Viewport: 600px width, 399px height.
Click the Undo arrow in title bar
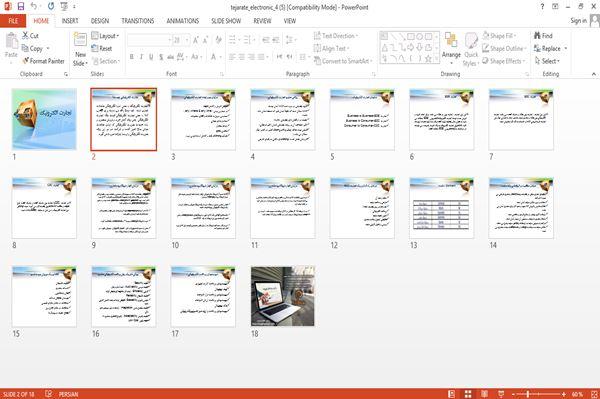pyautogui.click(x=34, y=6)
